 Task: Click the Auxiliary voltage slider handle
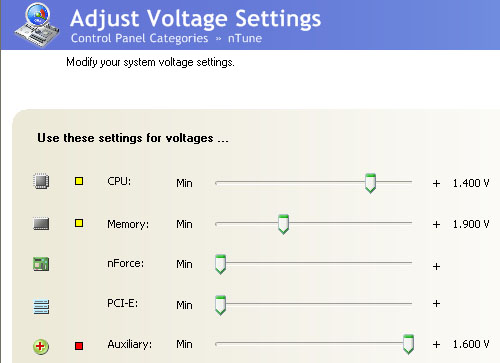408,344
